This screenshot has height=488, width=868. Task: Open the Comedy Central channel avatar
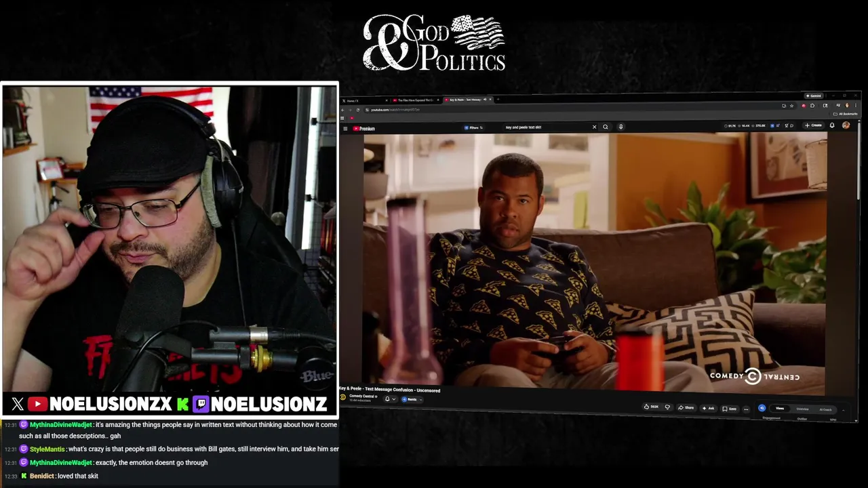(343, 397)
